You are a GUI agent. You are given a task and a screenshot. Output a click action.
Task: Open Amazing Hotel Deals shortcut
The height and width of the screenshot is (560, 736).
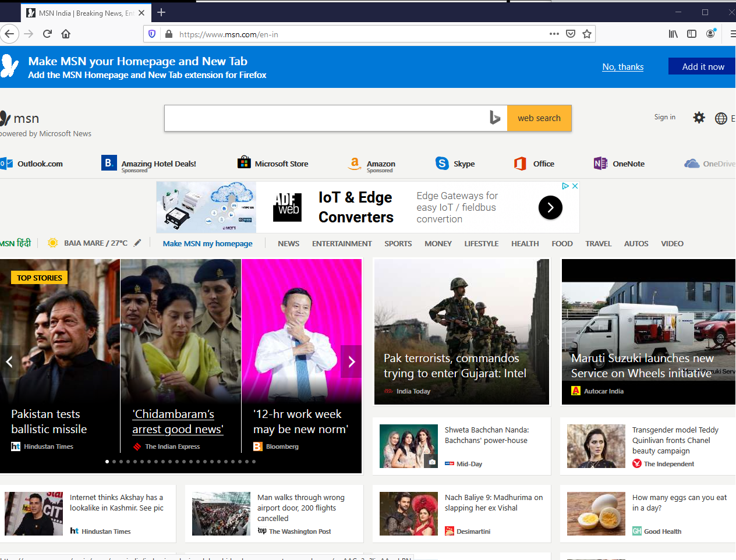[x=148, y=165]
